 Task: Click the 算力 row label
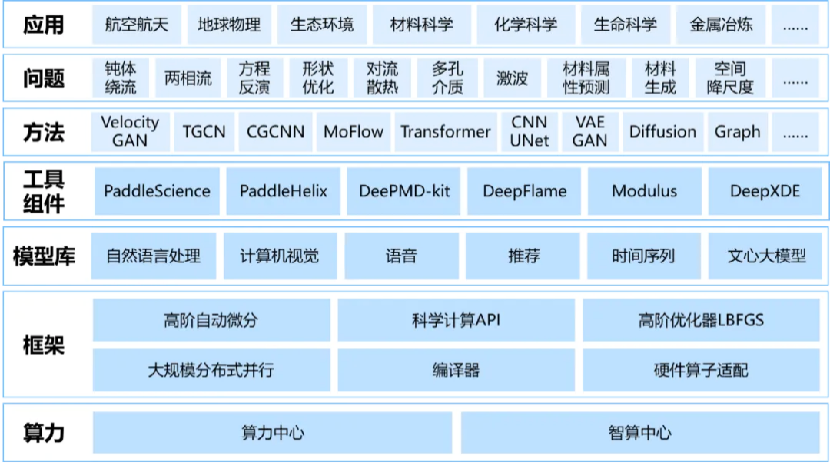click(x=44, y=433)
